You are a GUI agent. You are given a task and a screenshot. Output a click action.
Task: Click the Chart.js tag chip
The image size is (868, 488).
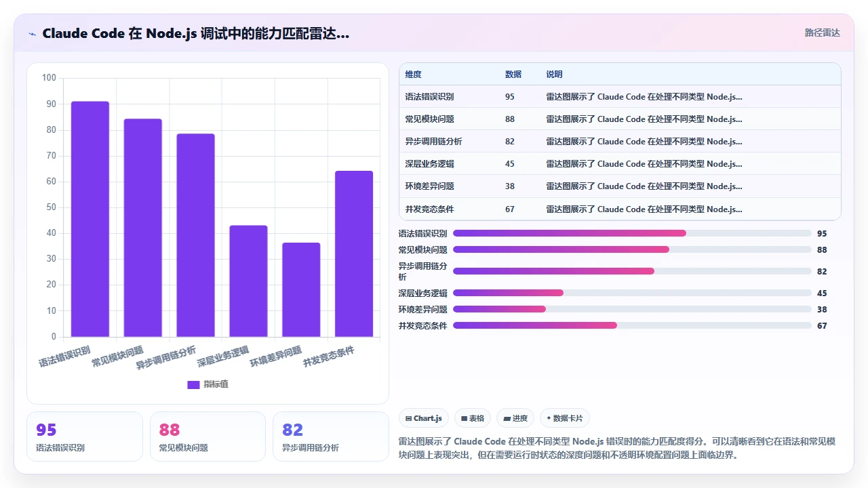coord(423,418)
